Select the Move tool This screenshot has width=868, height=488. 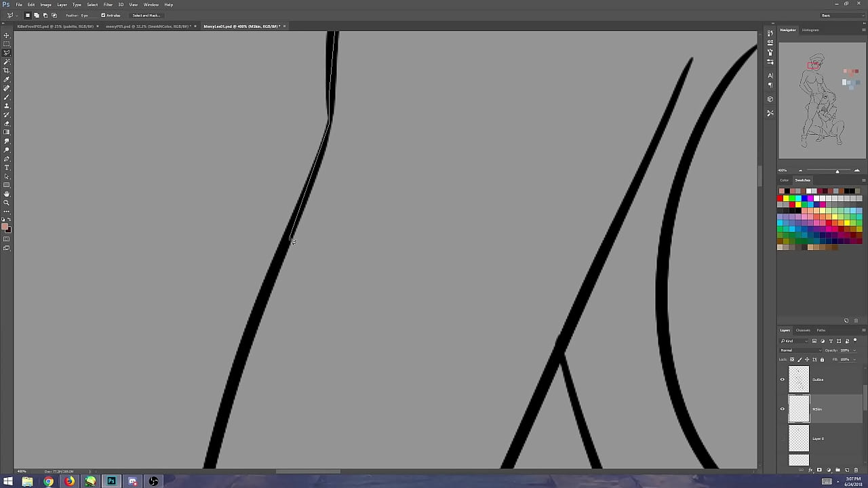coord(7,35)
